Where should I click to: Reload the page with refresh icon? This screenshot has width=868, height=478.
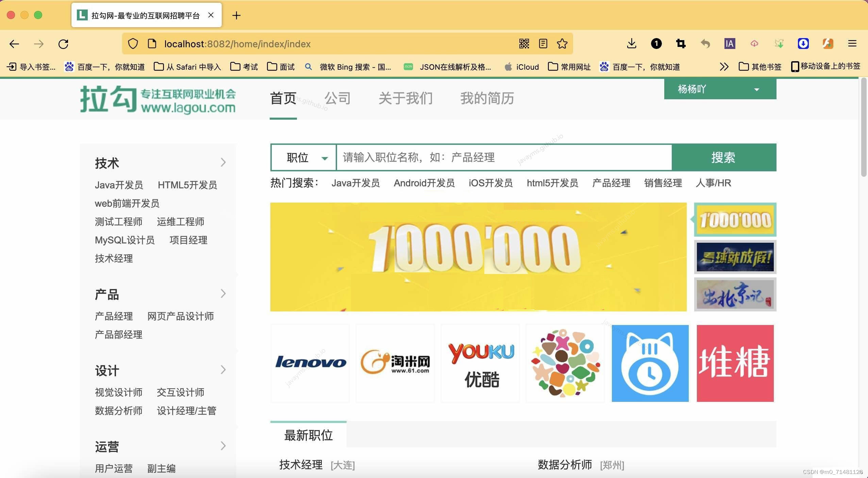pos(63,44)
